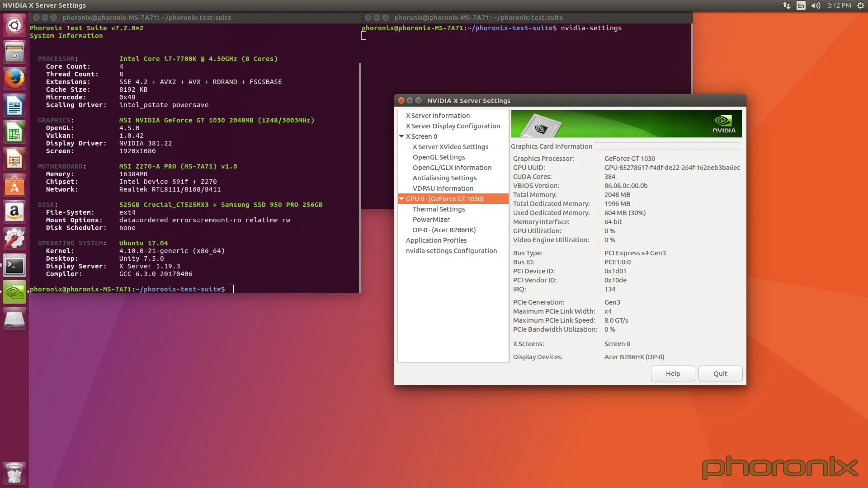Click the right terminal's title bar
The width and height of the screenshot is (868, 488).
pos(527,17)
